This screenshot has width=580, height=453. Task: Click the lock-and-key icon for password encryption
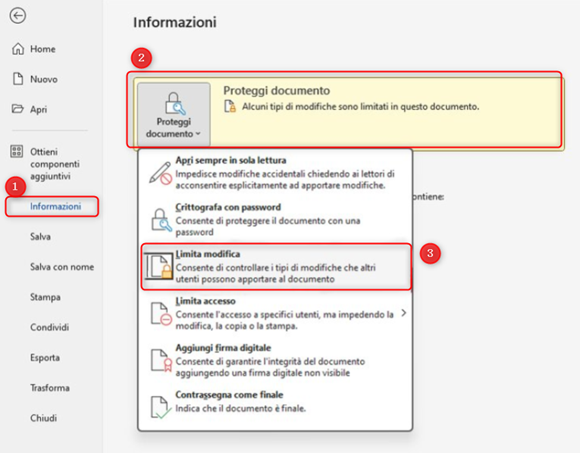[x=161, y=220]
